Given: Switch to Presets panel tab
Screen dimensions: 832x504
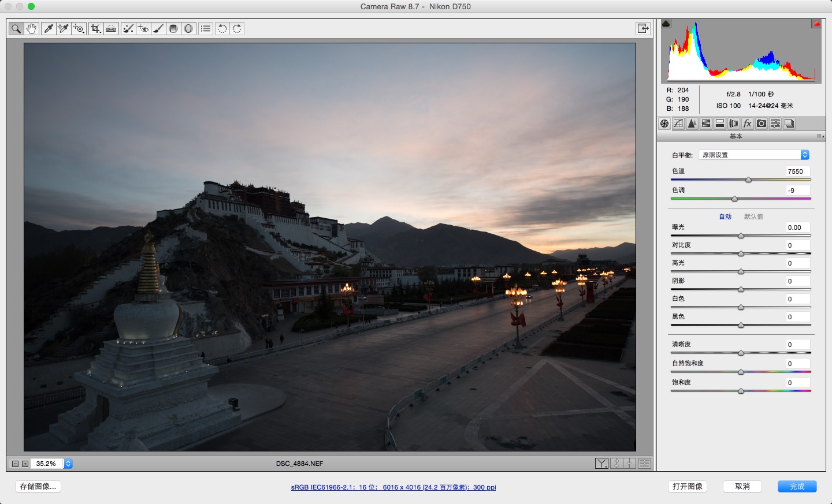Looking at the screenshot, I should pyautogui.click(x=775, y=124).
